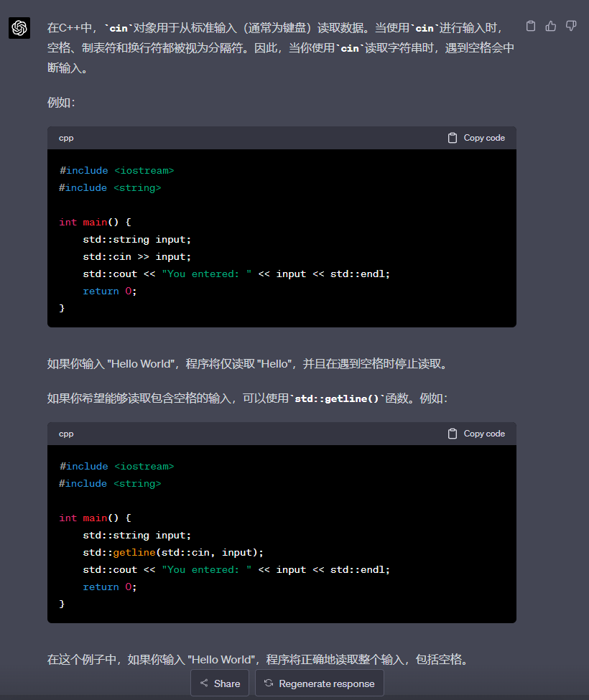589x700 pixels.
Task: Give the response a thumbs up
Action: point(551,27)
